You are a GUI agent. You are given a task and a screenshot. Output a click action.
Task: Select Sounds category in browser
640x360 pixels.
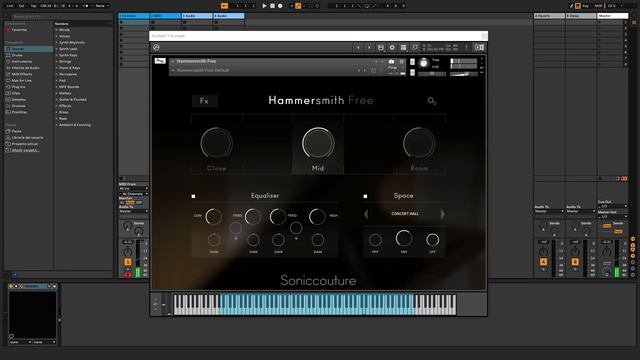tap(29, 49)
